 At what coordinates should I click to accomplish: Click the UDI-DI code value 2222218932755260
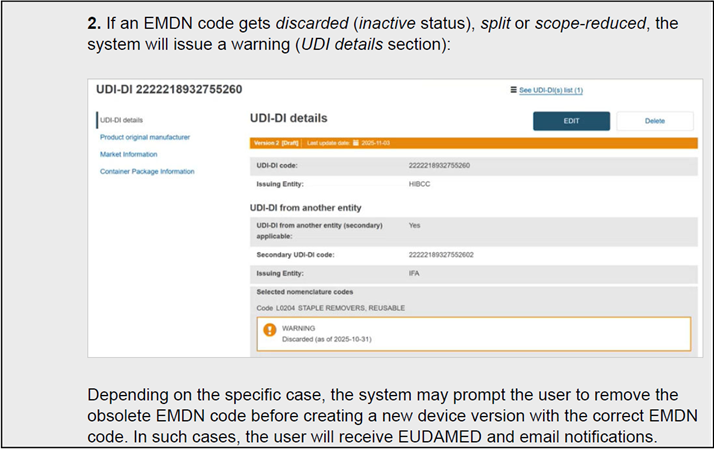(x=439, y=165)
